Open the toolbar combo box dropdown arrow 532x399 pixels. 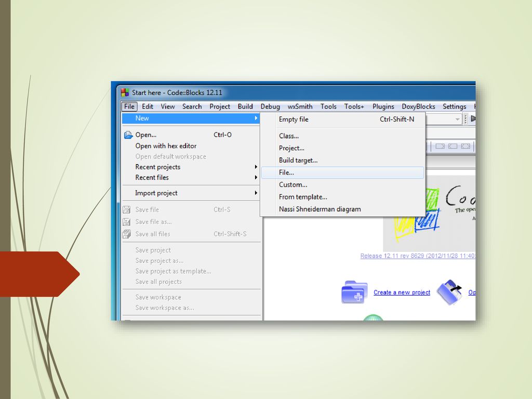457,119
